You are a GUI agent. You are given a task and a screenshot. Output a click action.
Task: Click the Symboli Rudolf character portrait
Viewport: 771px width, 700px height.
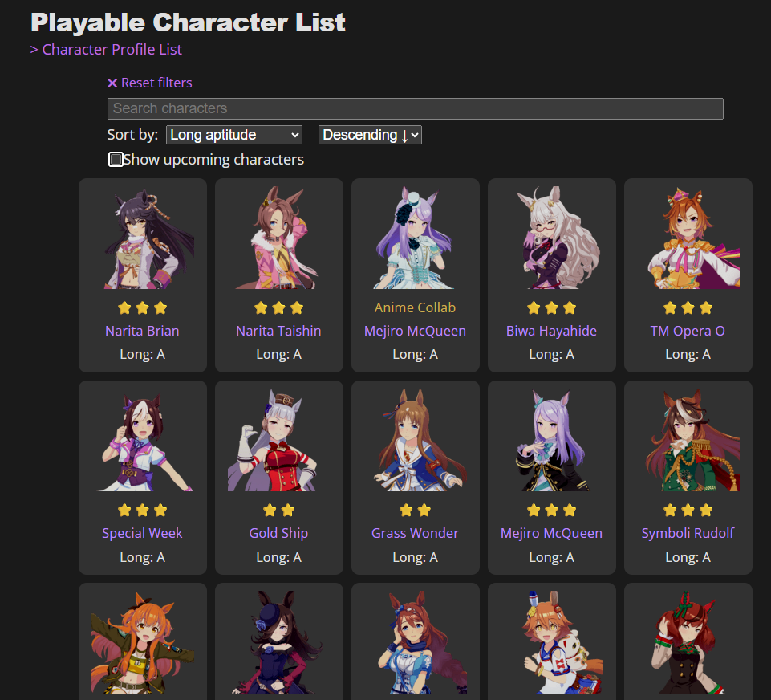[x=688, y=440]
